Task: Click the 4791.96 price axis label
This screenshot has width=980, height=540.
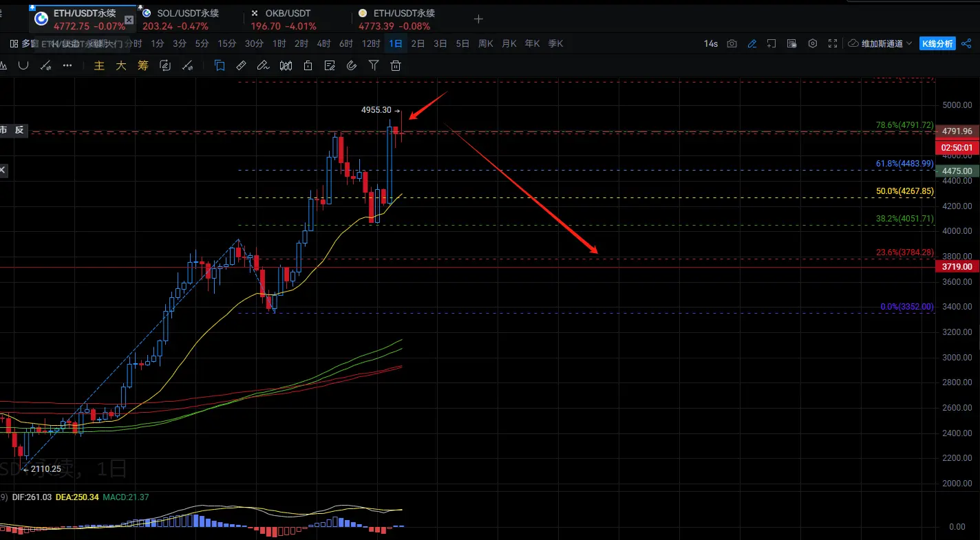Action: click(957, 131)
